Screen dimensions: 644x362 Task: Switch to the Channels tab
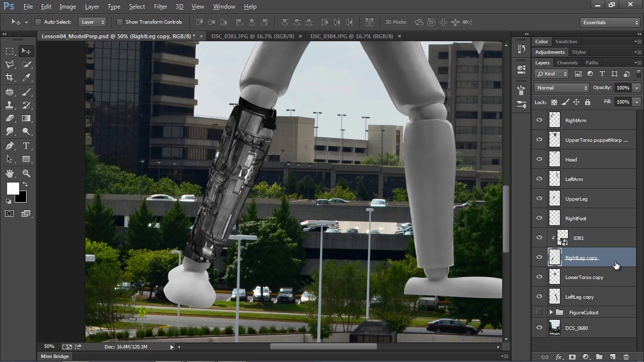tap(567, 63)
